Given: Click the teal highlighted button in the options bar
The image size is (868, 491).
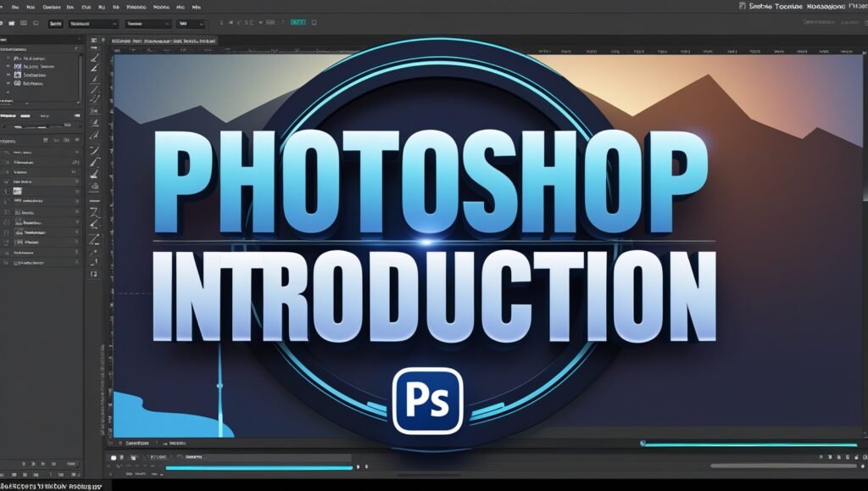Looking at the screenshot, I should click(298, 23).
